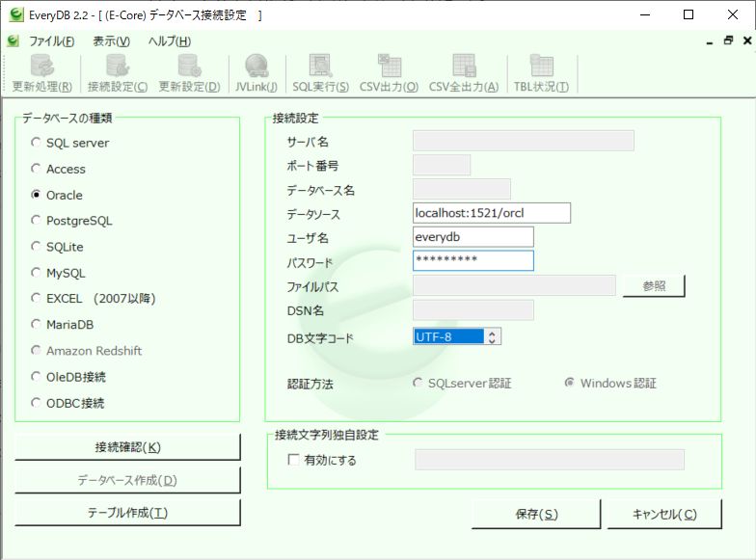
Task: Minimize the EveryDB main window
Action: point(645,15)
